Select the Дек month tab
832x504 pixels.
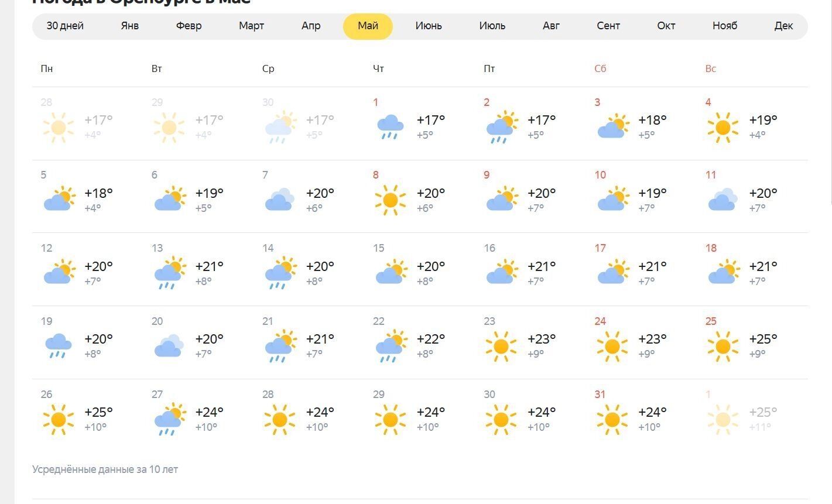[783, 26]
